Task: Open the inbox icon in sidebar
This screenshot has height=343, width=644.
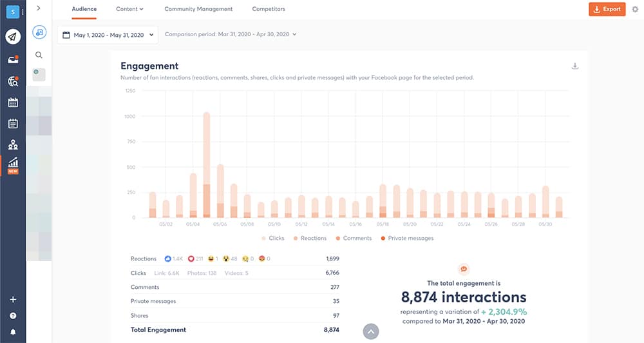Action: [13, 59]
